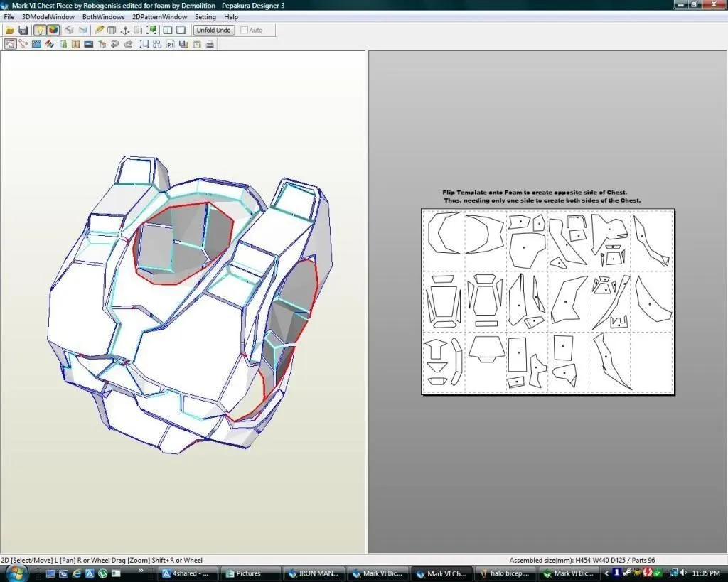Click the anchor icon in toolbar
This screenshot has height=582, width=728.
(x=125, y=31)
